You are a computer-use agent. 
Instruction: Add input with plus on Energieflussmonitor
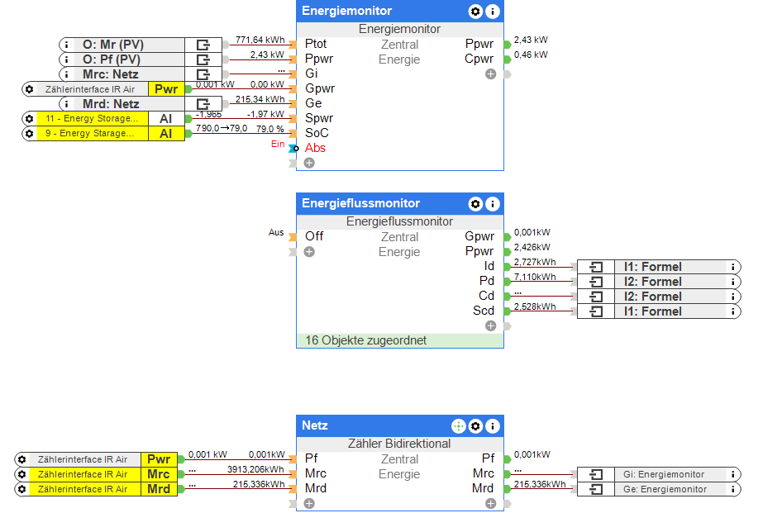click(x=309, y=252)
